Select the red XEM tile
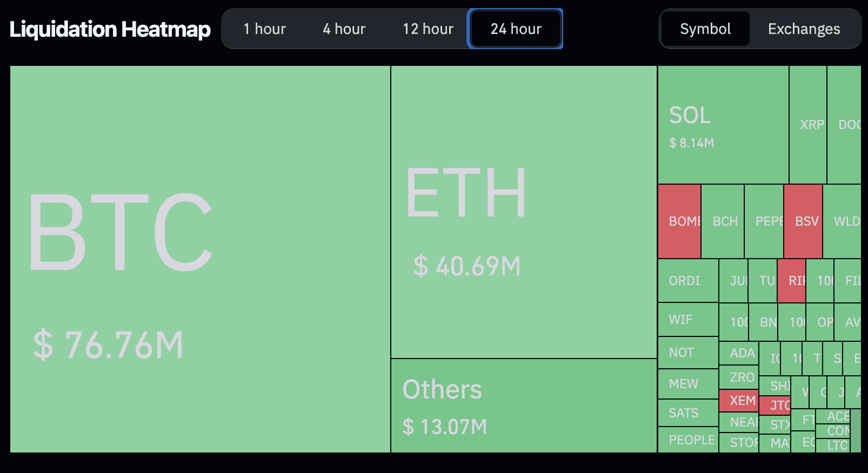 tap(739, 401)
